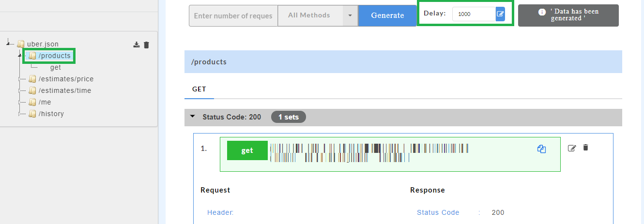The height and width of the screenshot is (224, 644).
Task: Collapse the Status Code: 200 section
Action: click(193, 117)
